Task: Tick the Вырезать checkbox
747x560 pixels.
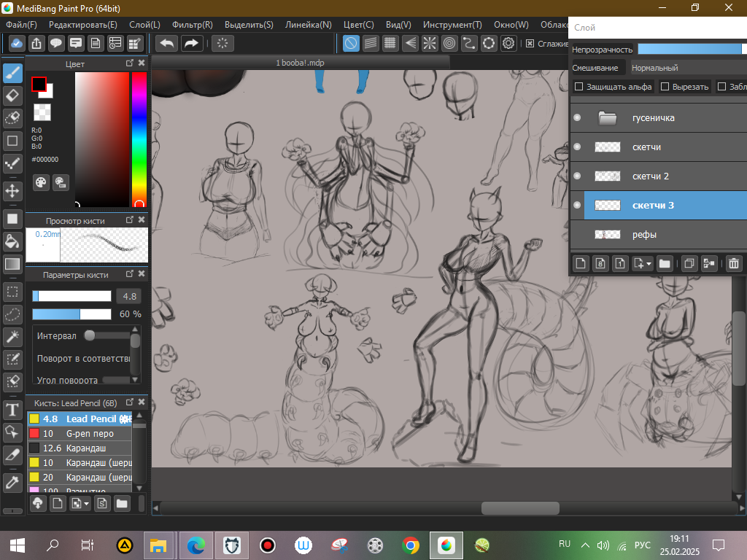Action: pos(665,87)
